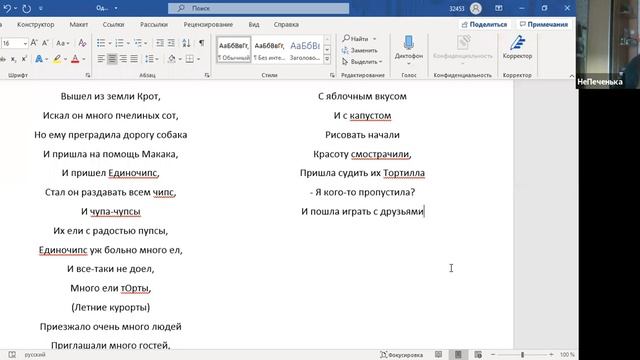The width and height of the screenshot is (640, 360).
Task: Justify paragraph text
Action: click(x=134, y=59)
